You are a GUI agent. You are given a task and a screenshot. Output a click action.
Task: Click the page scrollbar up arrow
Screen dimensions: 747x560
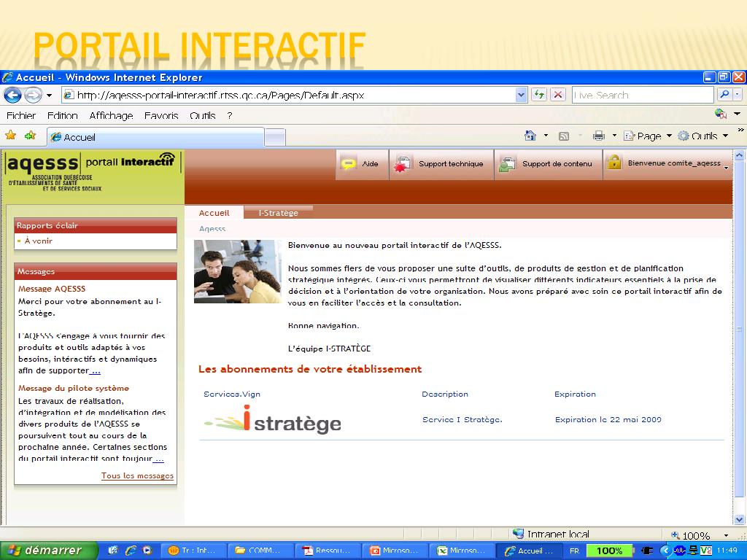coord(739,155)
